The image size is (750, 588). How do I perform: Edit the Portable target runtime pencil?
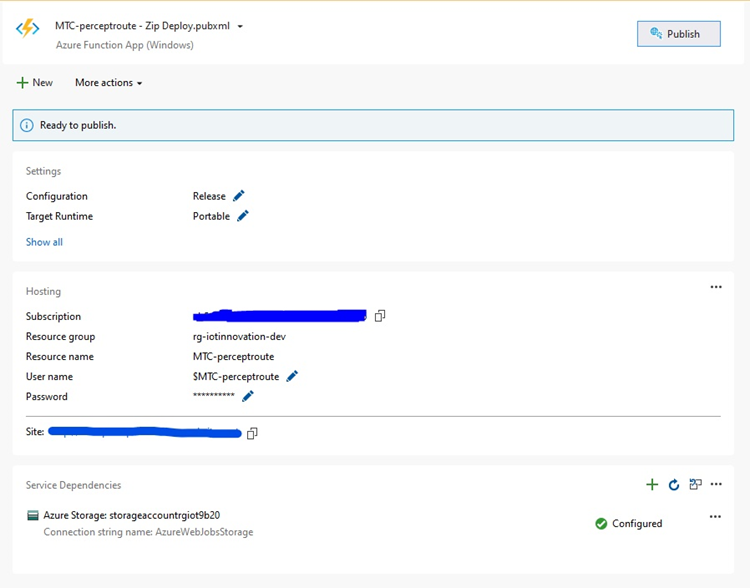pos(243,216)
